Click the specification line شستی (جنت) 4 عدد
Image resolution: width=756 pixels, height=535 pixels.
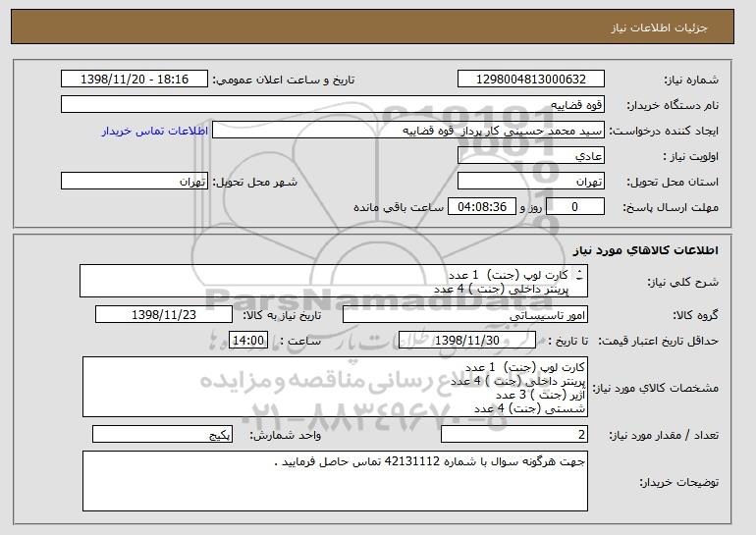tap(529, 408)
